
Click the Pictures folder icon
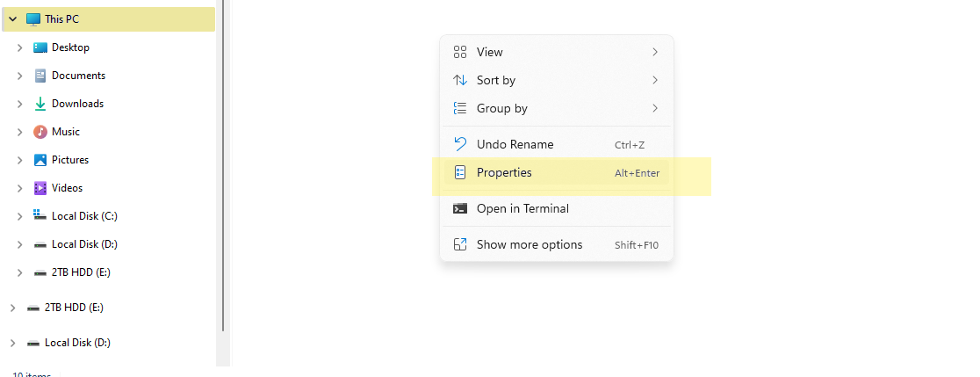(40, 160)
